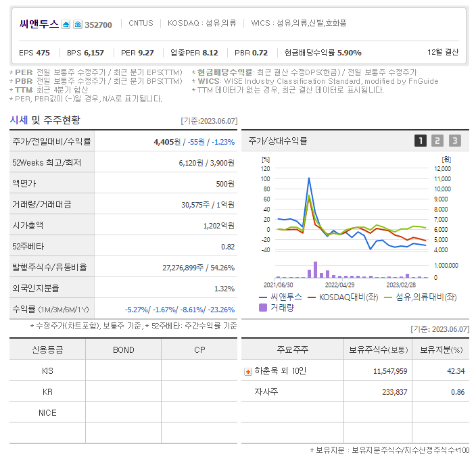This screenshot has width=476, height=461.
Task: Click the BPS 6,157 value
Action: pyautogui.click(x=85, y=53)
